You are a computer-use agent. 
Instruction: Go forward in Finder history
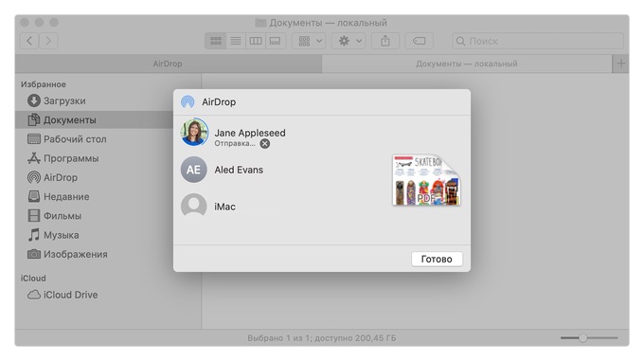click(48, 41)
